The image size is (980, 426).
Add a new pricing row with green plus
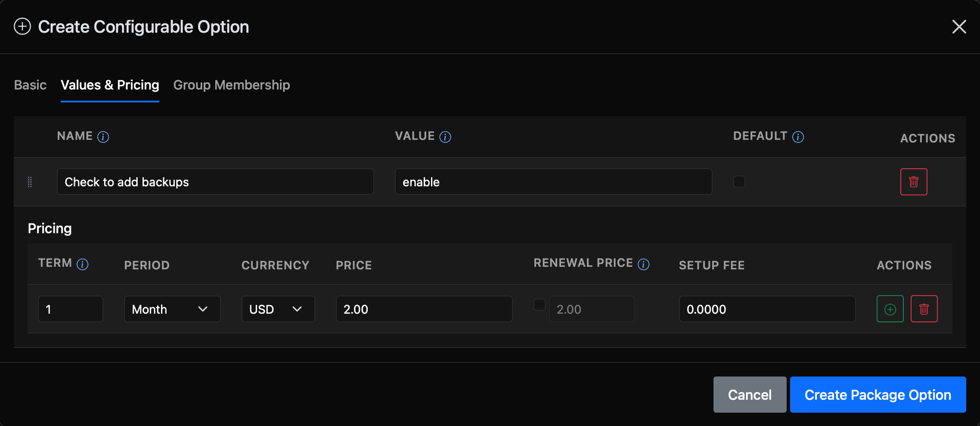point(890,309)
